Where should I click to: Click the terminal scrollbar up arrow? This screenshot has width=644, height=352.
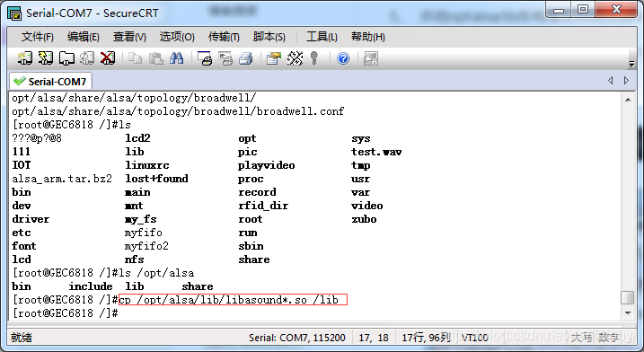pyautogui.click(x=628, y=100)
